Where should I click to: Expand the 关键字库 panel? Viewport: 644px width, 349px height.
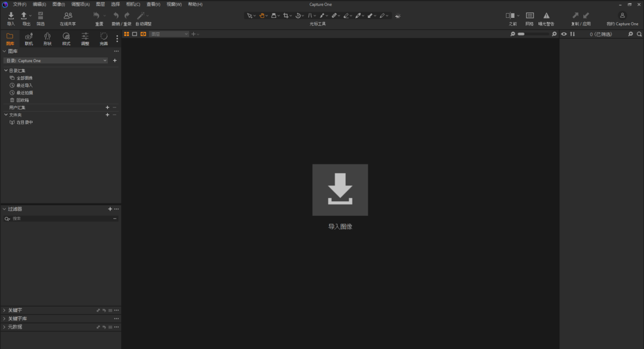tap(5, 319)
